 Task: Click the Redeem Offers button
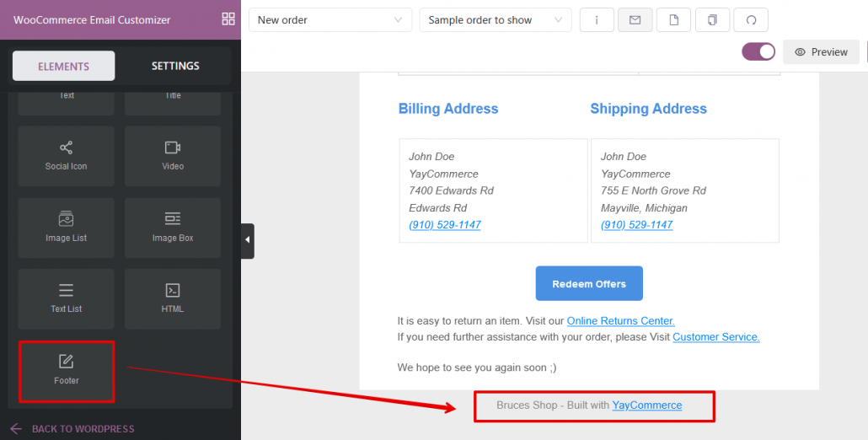589,284
